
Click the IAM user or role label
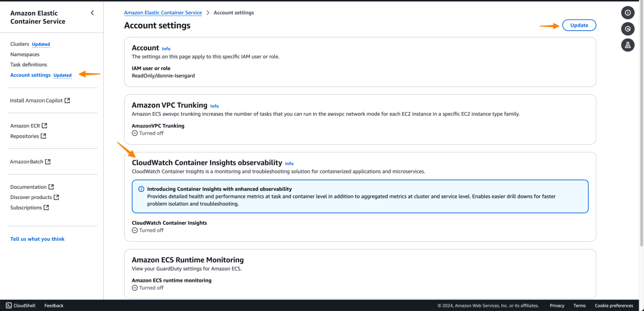pos(151,68)
